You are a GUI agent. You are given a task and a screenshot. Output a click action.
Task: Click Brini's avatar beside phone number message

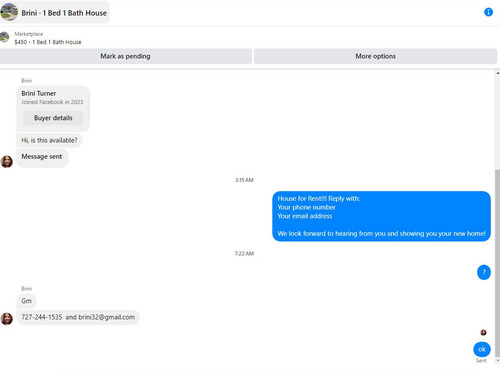pyautogui.click(x=7, y=319)
